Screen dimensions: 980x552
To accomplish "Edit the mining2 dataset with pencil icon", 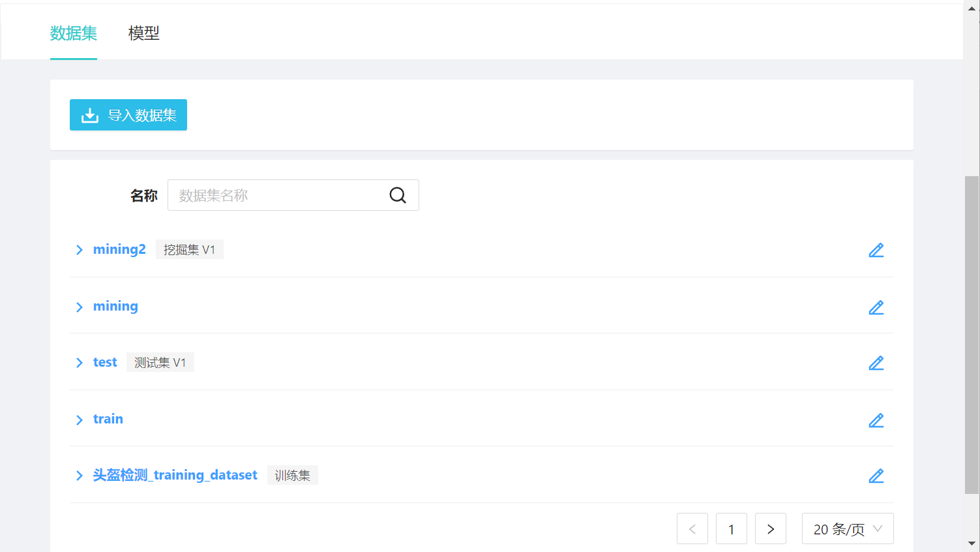I will tap(876, 250).
